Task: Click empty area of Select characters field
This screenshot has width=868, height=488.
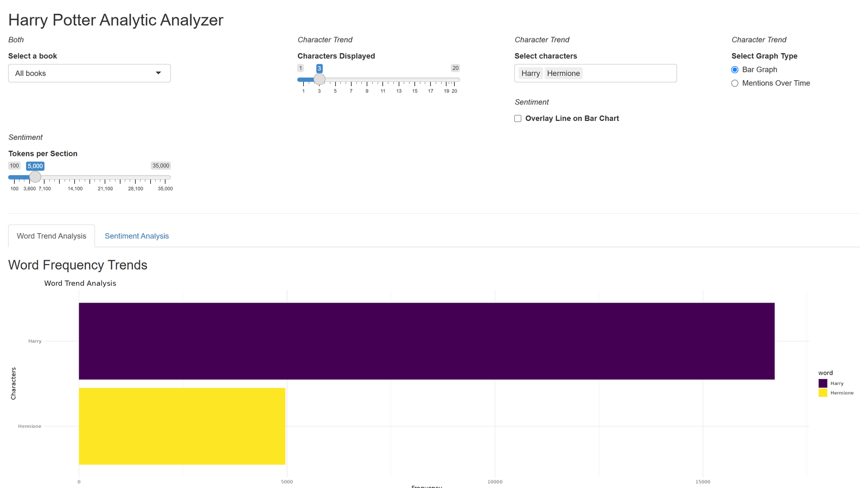Action: click(x=629, y=73)
